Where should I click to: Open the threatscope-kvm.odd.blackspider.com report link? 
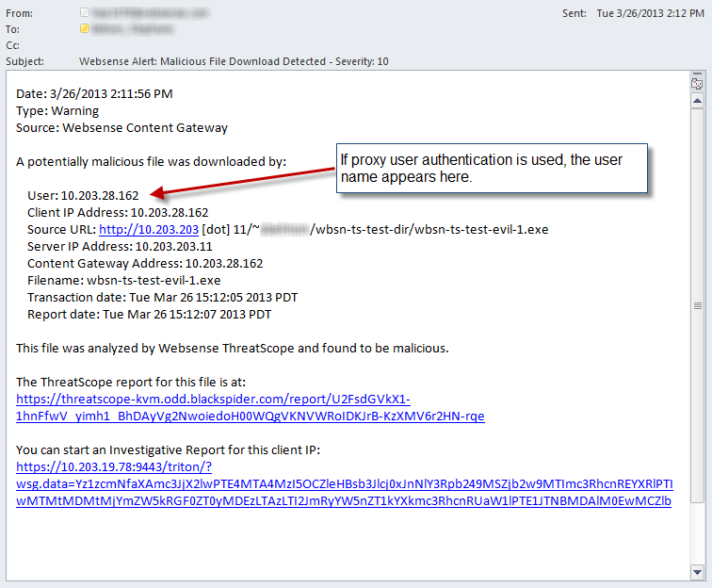tap(213, 399)
